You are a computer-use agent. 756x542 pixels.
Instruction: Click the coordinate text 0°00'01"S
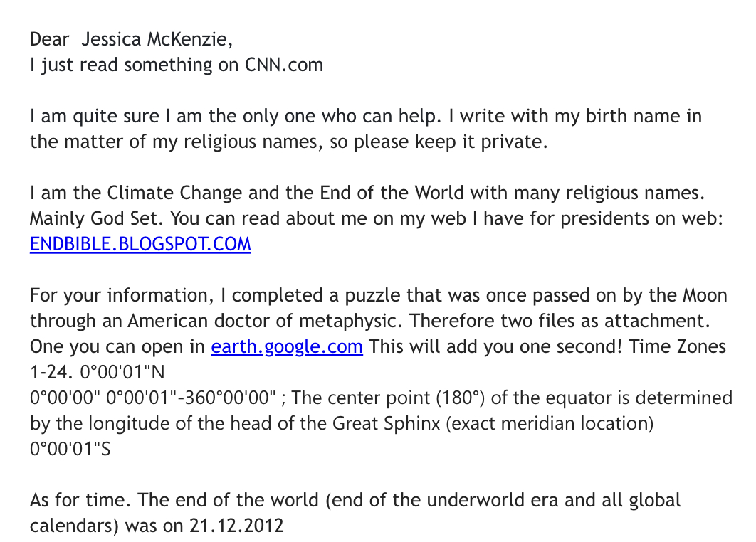pos(70,450)
